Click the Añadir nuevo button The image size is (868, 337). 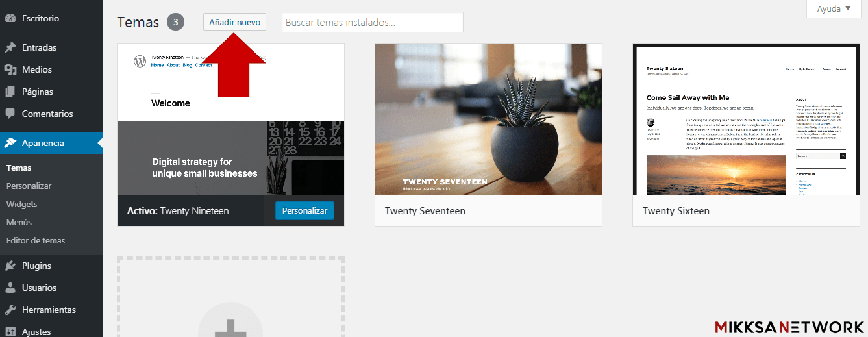(x=234, y=22)
